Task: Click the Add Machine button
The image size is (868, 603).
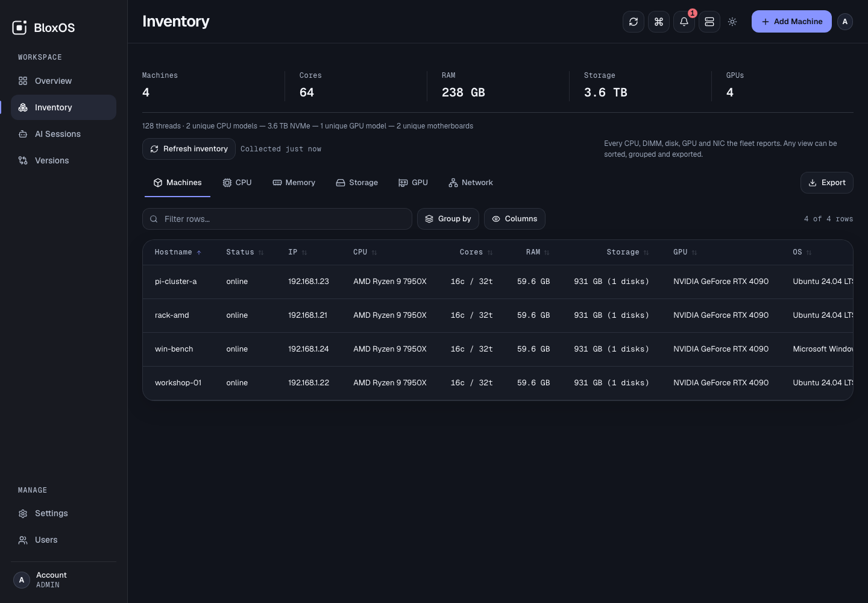Action: coord(791,22)
